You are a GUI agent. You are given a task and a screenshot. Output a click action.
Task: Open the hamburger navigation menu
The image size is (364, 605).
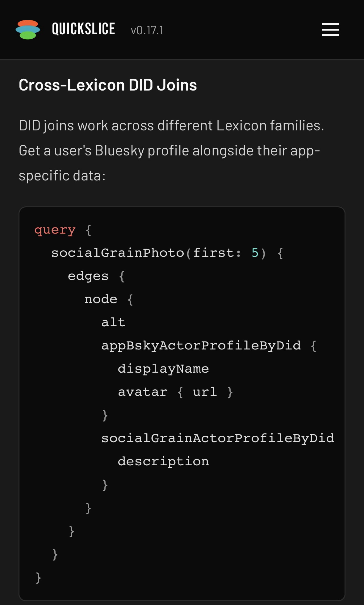tap(330, 30)
